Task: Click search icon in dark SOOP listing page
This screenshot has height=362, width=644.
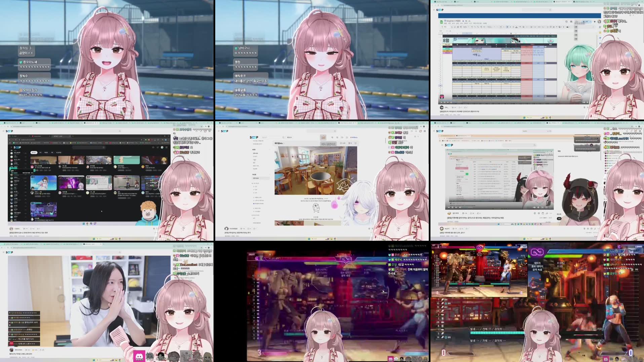Action: 104,147
